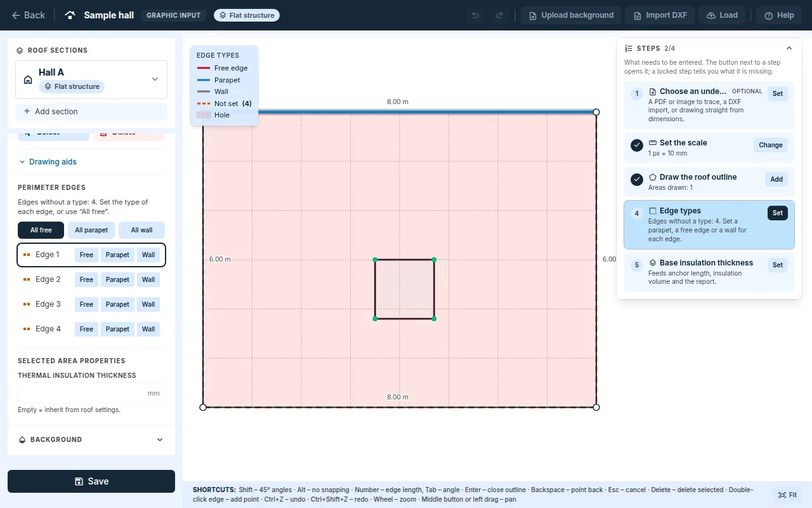Click Upload background button

pyautogui.click(x=570, y=15)
